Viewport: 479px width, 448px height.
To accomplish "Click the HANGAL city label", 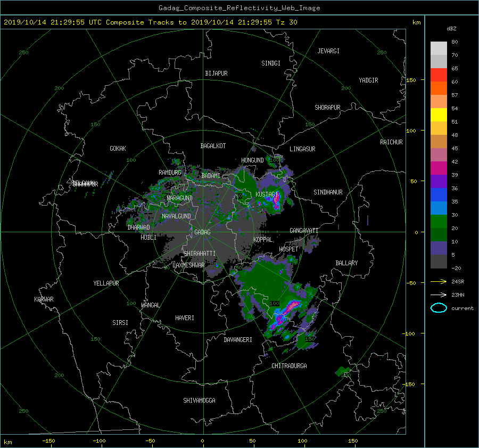I will coord(150,305).
